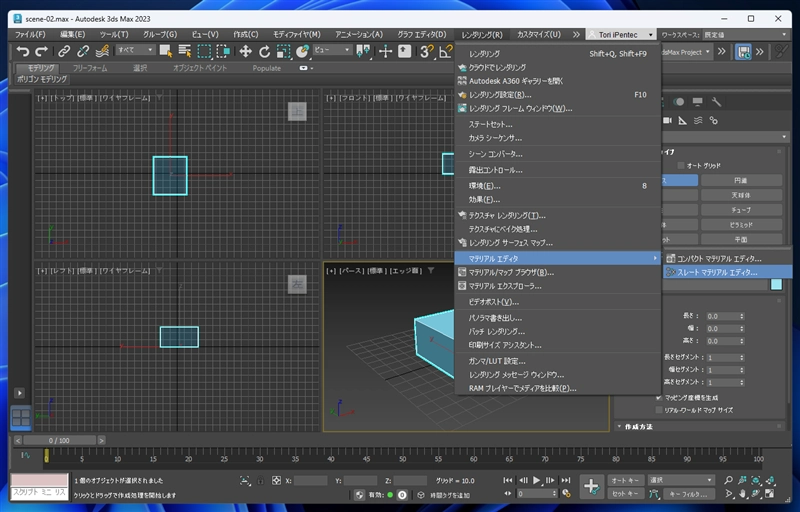Select Cameras category icon
The height and width of the screenshot is (512, 800).
(x=667, y=120)
